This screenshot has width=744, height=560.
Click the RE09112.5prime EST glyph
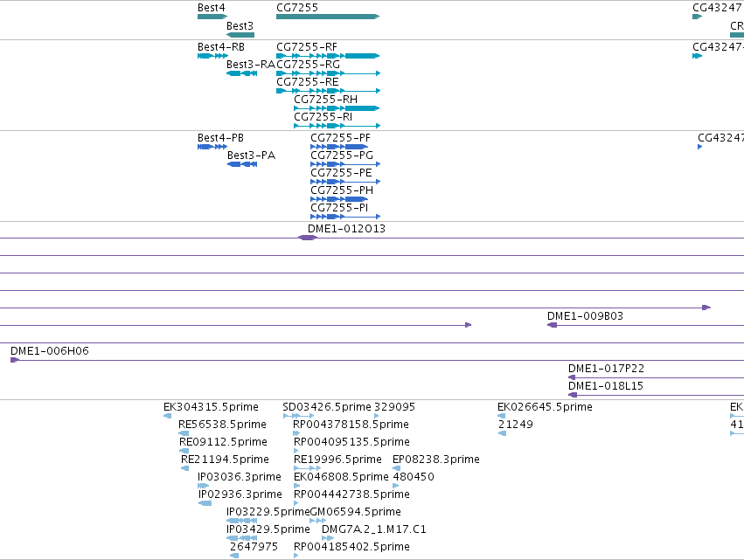click(184, 451)
